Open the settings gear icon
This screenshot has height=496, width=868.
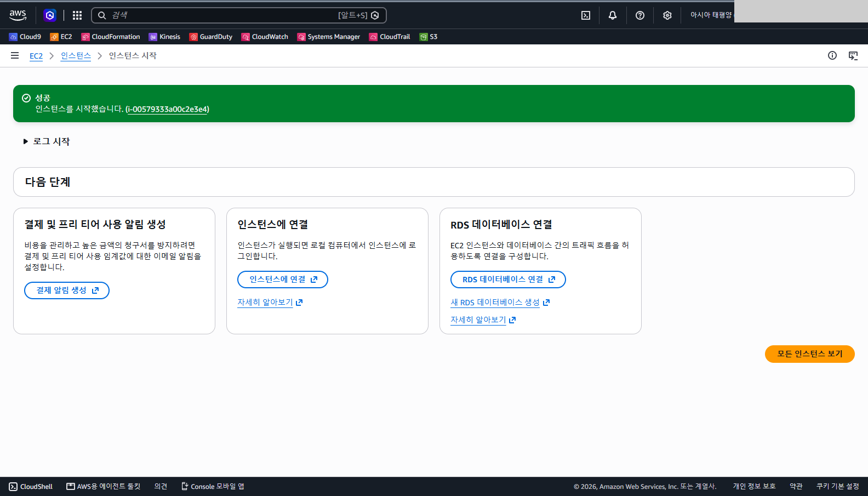[x=667, y=15]
